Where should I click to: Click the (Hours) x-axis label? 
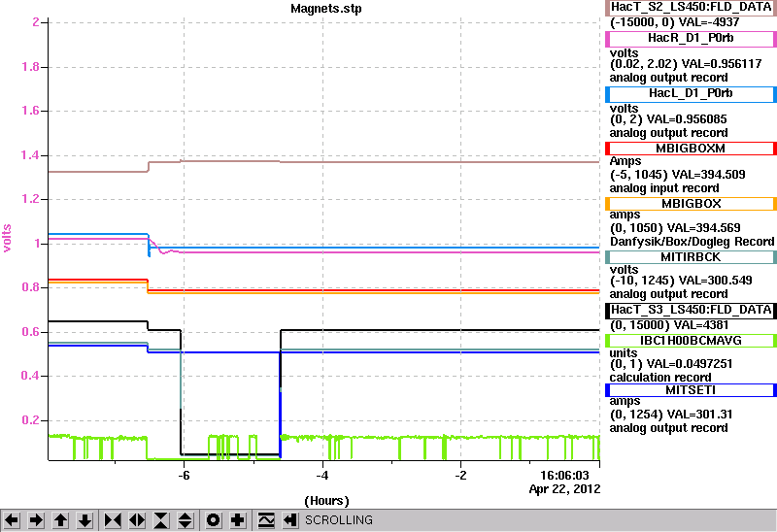[326, 501]
